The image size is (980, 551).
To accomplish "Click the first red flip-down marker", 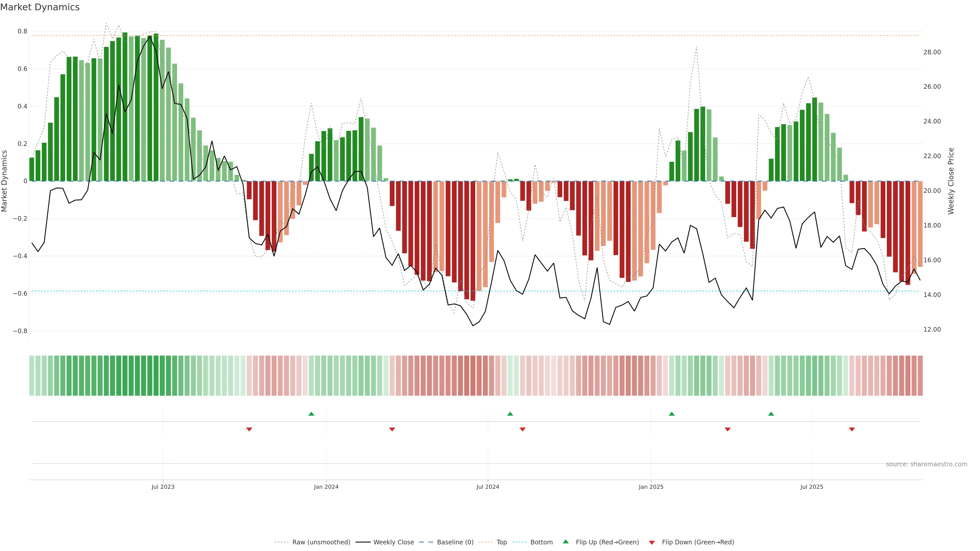I will point(249,429).
